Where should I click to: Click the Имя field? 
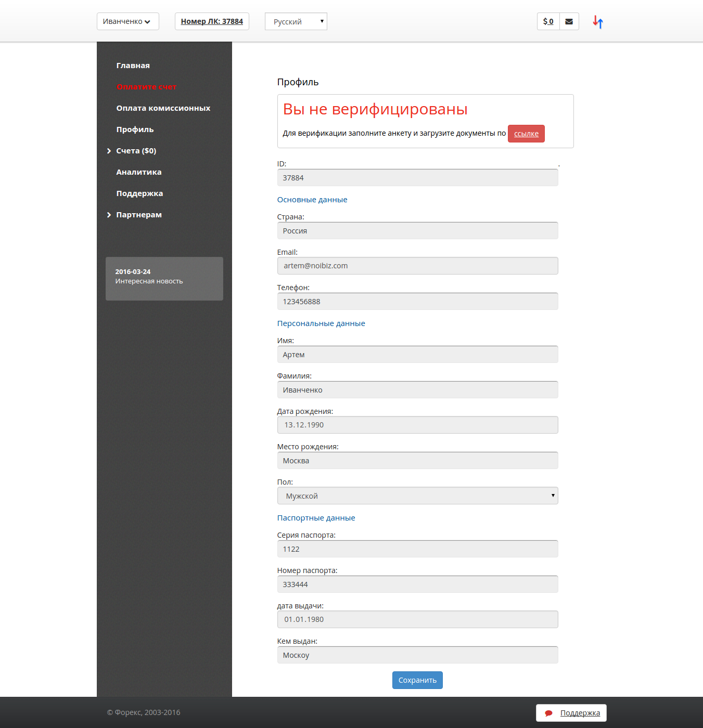(x=418, y=354)
